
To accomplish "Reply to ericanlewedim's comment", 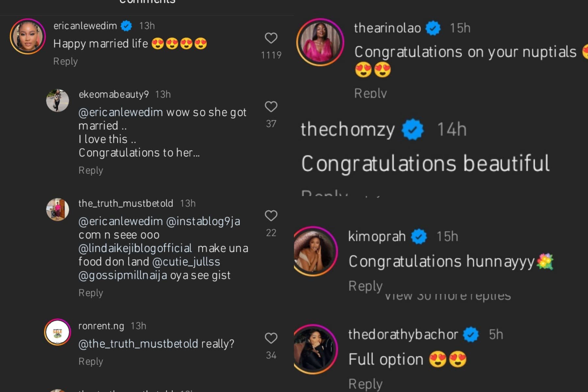I will 65,61.
